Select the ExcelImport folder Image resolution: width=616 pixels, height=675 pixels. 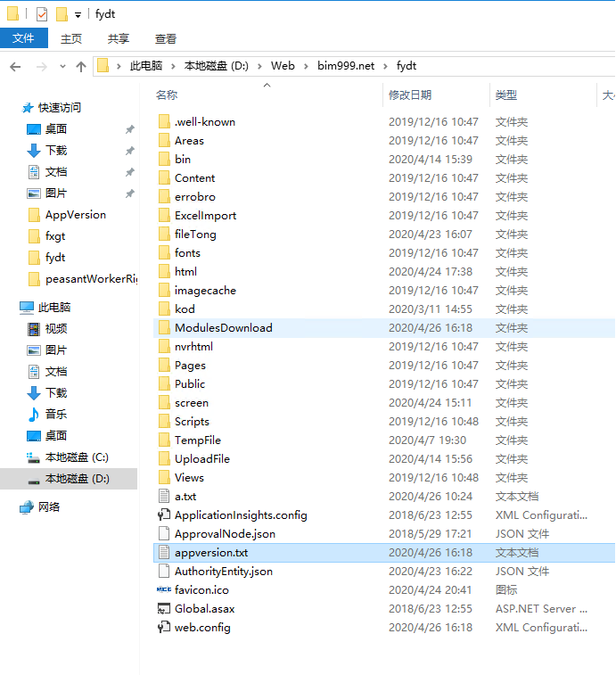pos(205,216)
